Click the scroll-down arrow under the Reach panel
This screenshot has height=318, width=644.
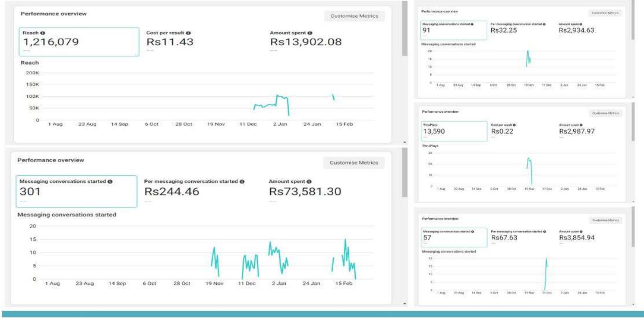(404, 142)
